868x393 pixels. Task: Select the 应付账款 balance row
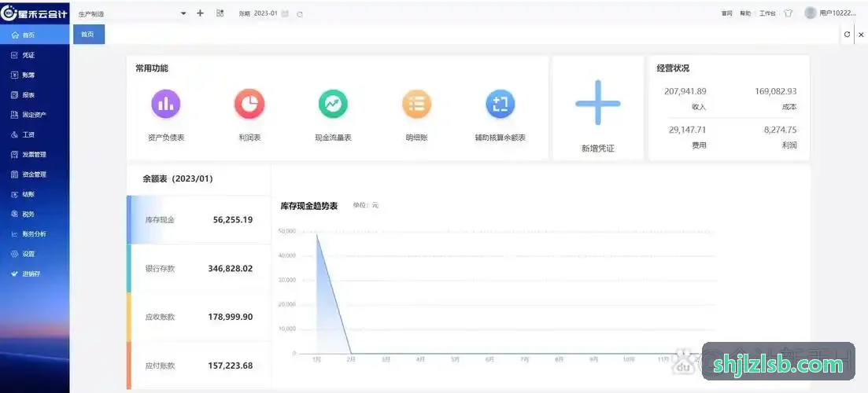(199, 365)
